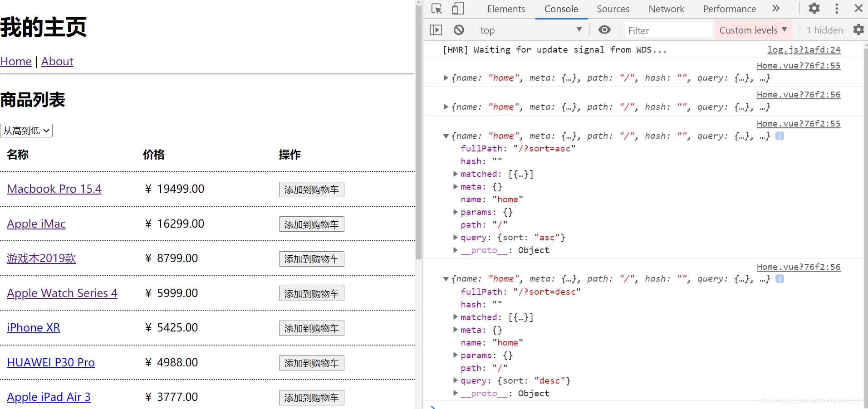Expand the home route object under Home.vue:56
The image size is (868, 409).
point(446,107)
